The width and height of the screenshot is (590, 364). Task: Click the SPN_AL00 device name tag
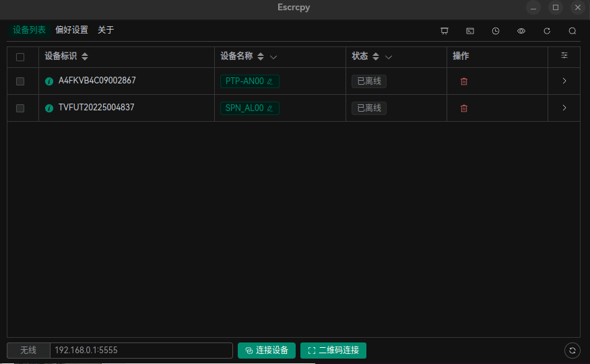[249, 108]
